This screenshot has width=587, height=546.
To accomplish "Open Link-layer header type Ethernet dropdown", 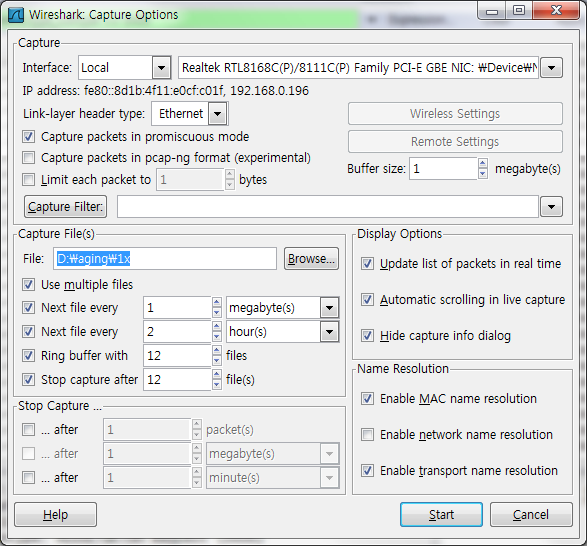I will pos(218,113).
